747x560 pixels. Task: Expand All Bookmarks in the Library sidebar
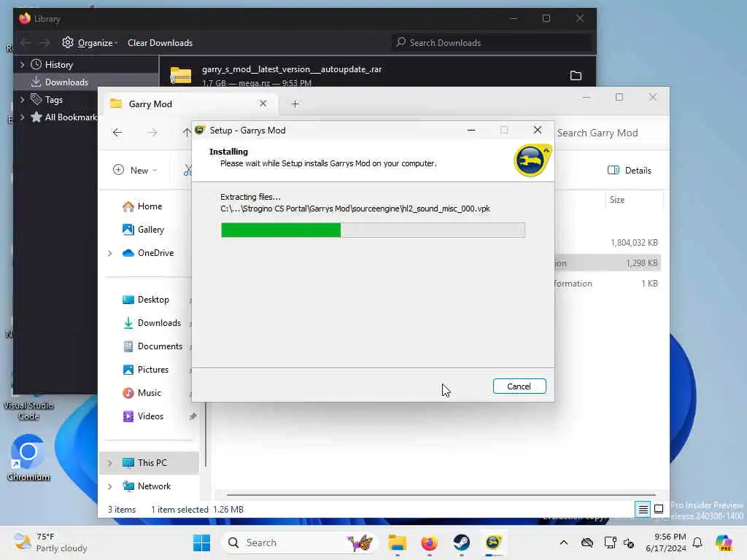coord(23,117)
